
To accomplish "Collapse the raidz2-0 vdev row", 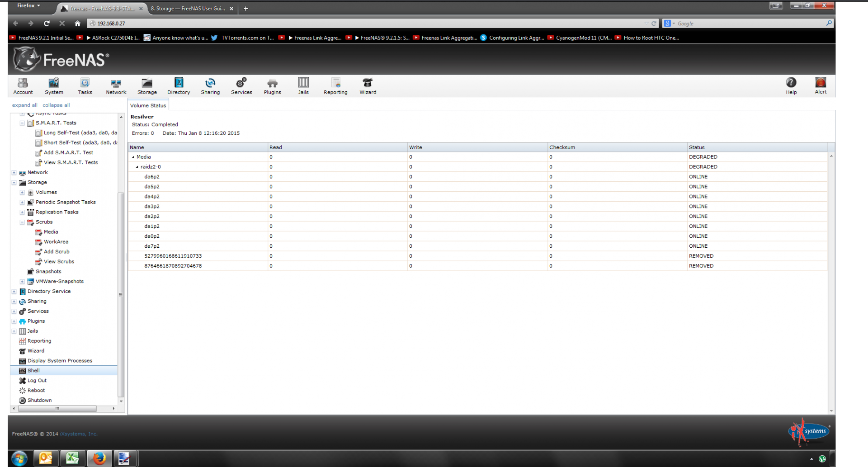I will [137, 167].
